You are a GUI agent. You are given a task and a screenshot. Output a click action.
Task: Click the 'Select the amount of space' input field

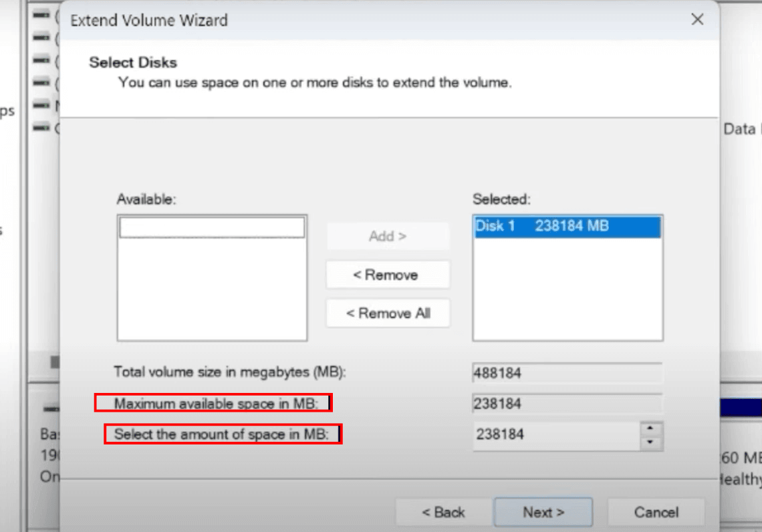[x=555, y=435]
